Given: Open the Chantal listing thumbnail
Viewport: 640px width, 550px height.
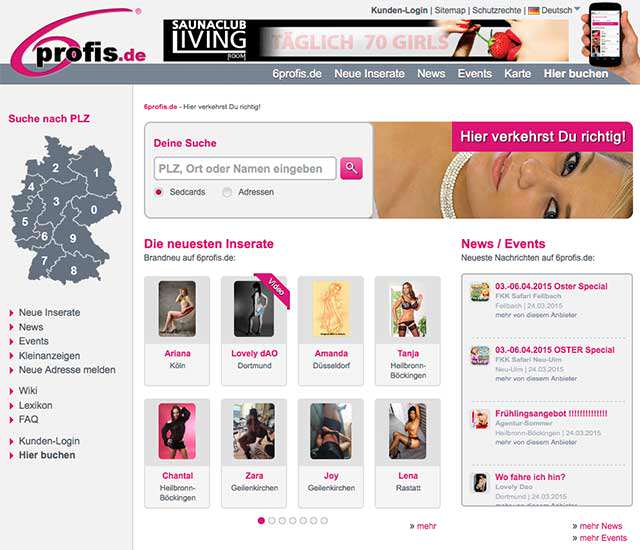Looking at the screenshot, I should point(177,431).
